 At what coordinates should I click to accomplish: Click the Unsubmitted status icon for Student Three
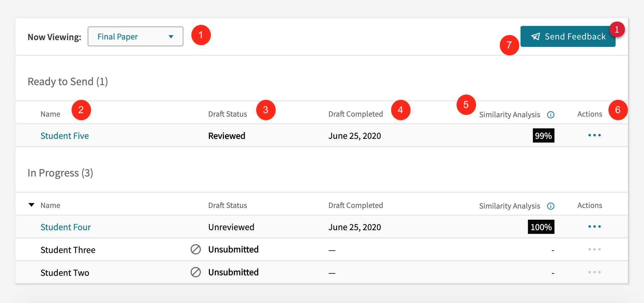pos(196,249)
